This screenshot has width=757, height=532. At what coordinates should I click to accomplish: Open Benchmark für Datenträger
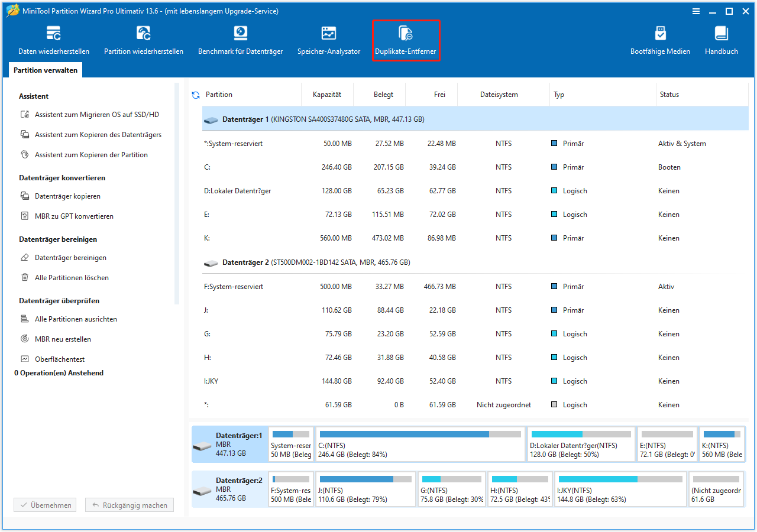coord(240,40)
